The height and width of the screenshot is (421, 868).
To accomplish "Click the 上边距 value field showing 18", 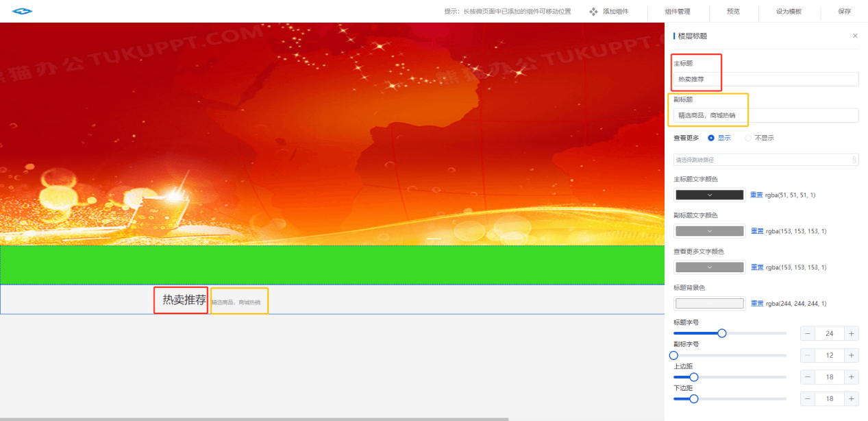I will point(830,377).
